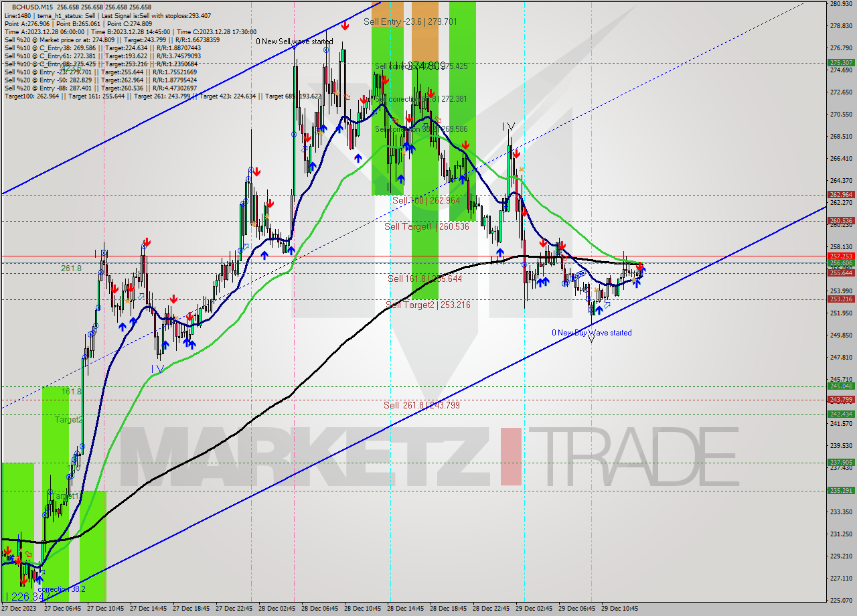
Task: Click red 262.964 price-axis tag
Action: (841, 195)
